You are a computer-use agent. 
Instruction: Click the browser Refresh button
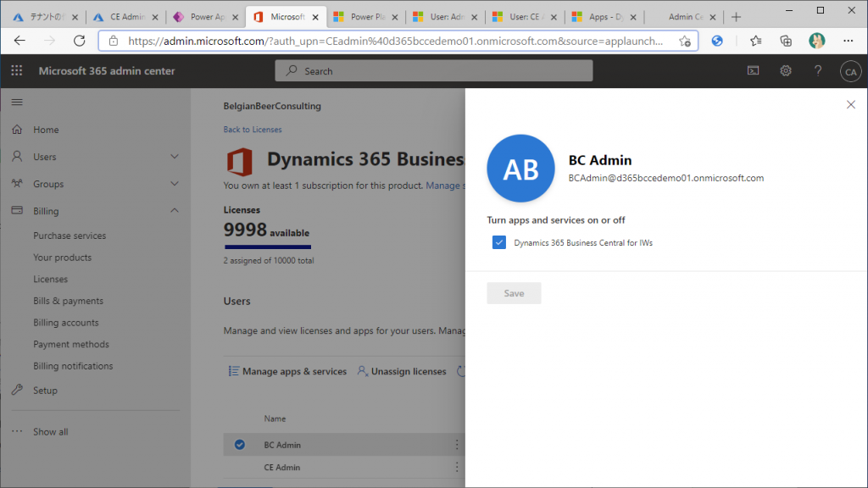click(79, 41)
